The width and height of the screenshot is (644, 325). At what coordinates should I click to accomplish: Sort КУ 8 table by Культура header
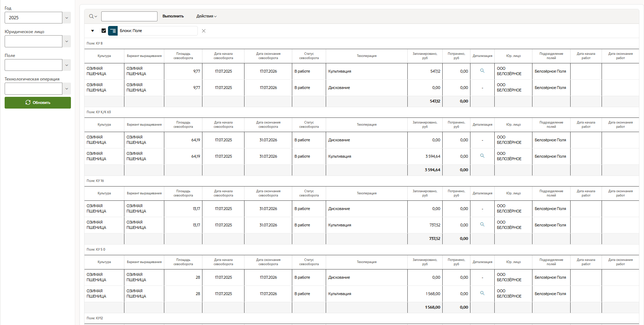tap(104, 56)
